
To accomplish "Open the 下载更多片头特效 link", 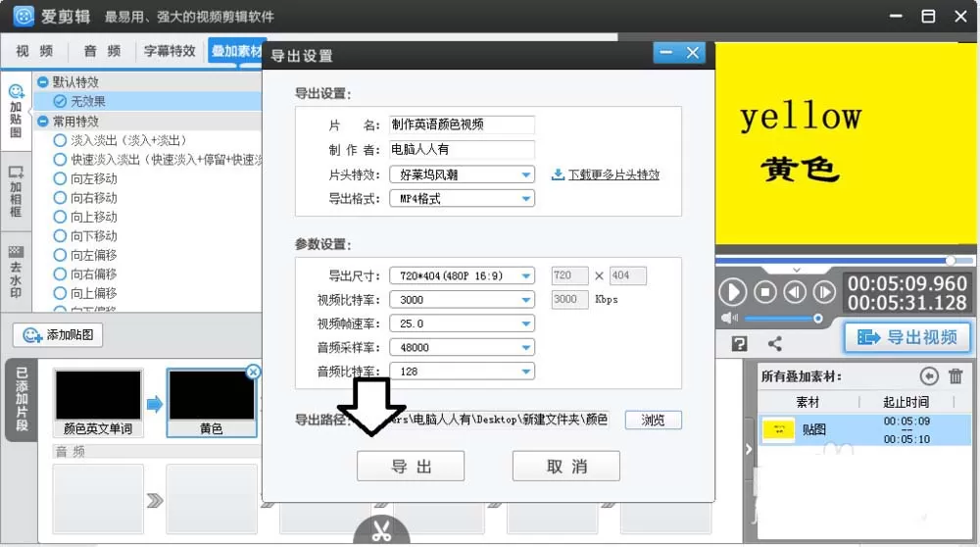I will tap(613, 174).
